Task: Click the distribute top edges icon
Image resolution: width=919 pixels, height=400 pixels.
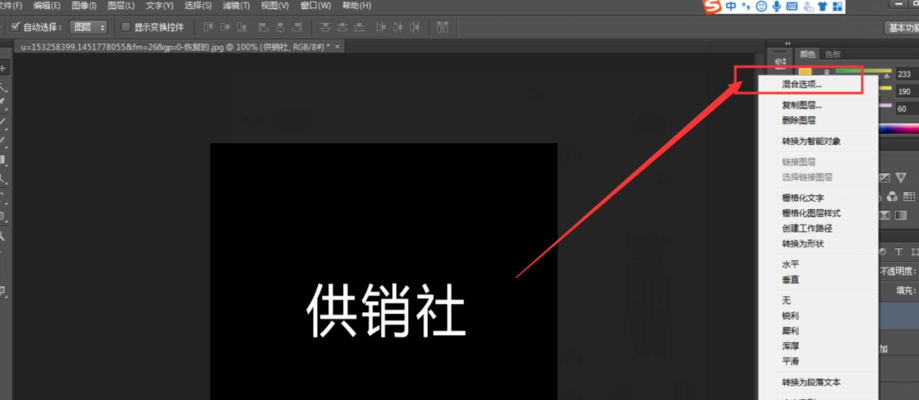Action: point(325,27)
